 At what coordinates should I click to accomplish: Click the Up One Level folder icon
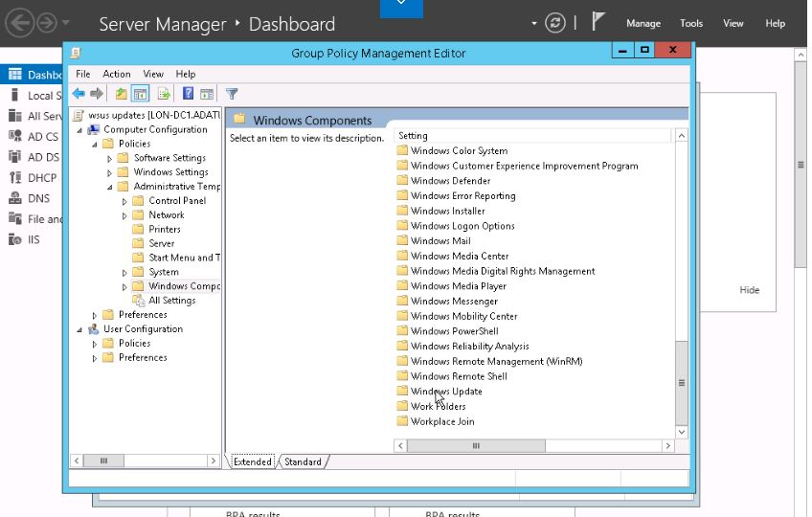(x=121, y=94)
